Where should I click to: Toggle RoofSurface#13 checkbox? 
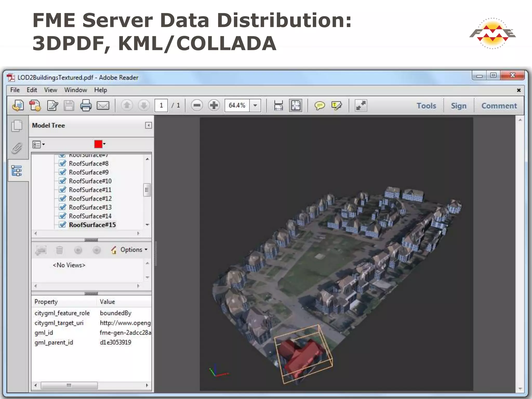(x=62, y=207)
